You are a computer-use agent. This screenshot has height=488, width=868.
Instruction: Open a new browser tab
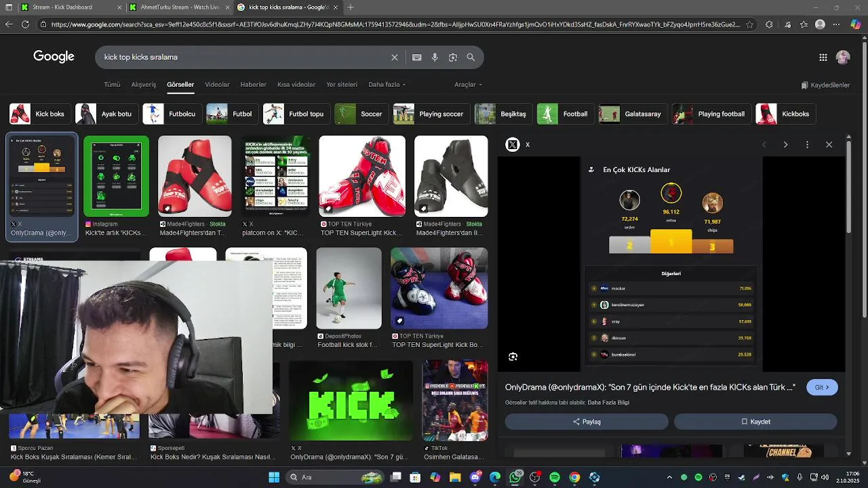(x=351, y=7)
